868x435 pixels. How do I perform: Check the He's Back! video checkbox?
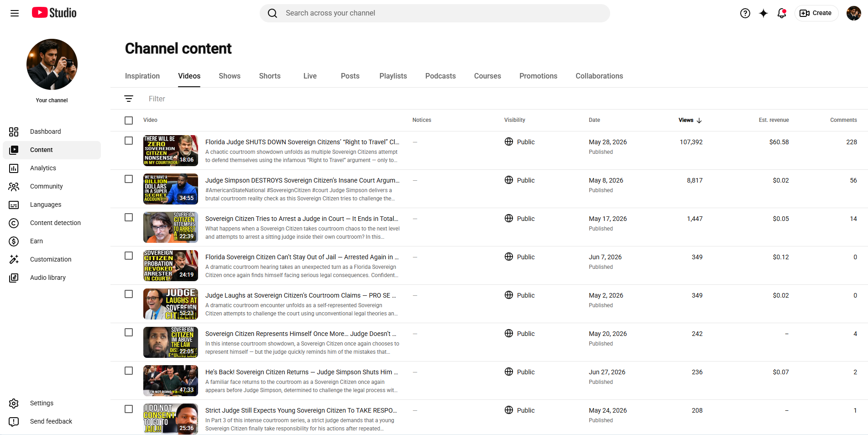pos(129,371)
